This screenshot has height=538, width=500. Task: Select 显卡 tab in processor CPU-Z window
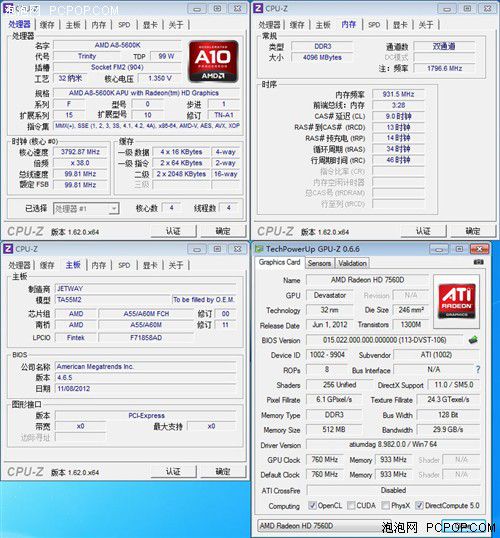(x=150, y=25)
